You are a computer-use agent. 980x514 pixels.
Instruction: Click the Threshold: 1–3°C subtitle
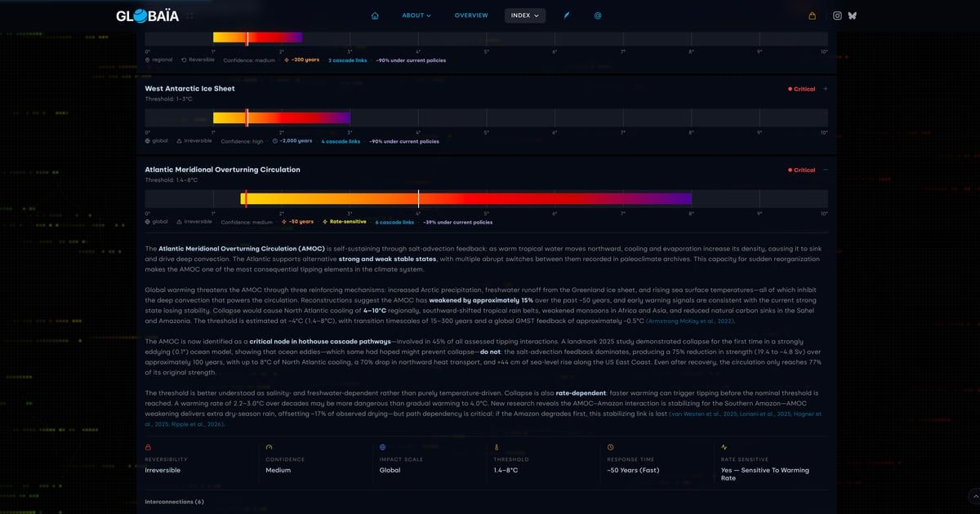coord(168,99)
